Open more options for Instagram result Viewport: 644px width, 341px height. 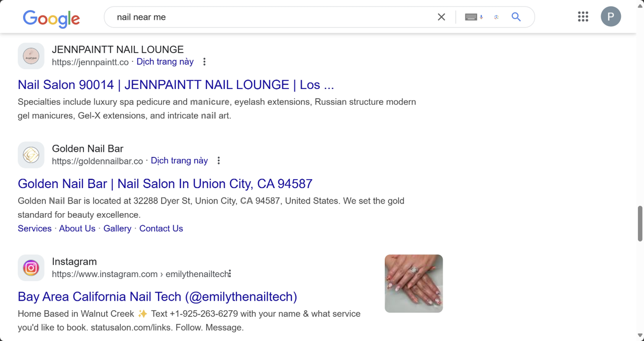[x=230, y=274]
